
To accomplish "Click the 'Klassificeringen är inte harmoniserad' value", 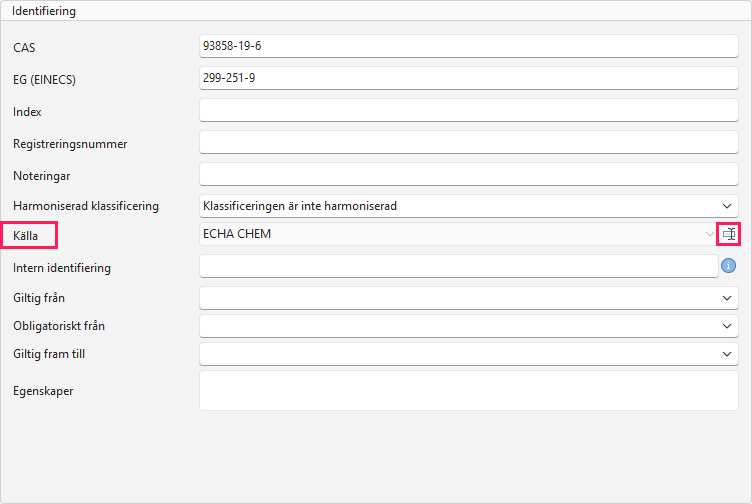I will [x=300, y=206].
